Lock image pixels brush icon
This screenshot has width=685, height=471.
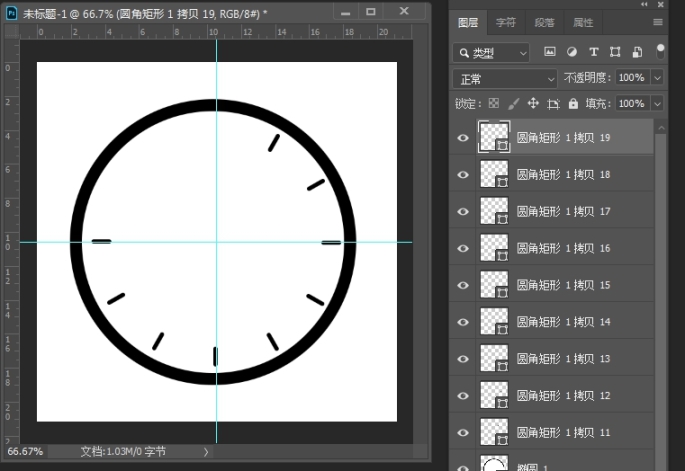click(513, 103)
